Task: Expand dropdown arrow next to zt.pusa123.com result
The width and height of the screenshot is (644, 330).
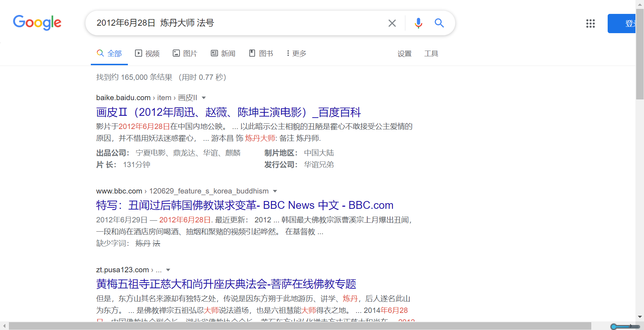Action: coord(168,270)
